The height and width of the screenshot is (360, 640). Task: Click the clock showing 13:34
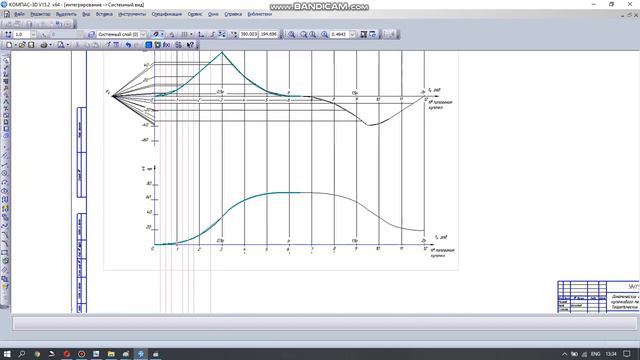click(611, 354)
